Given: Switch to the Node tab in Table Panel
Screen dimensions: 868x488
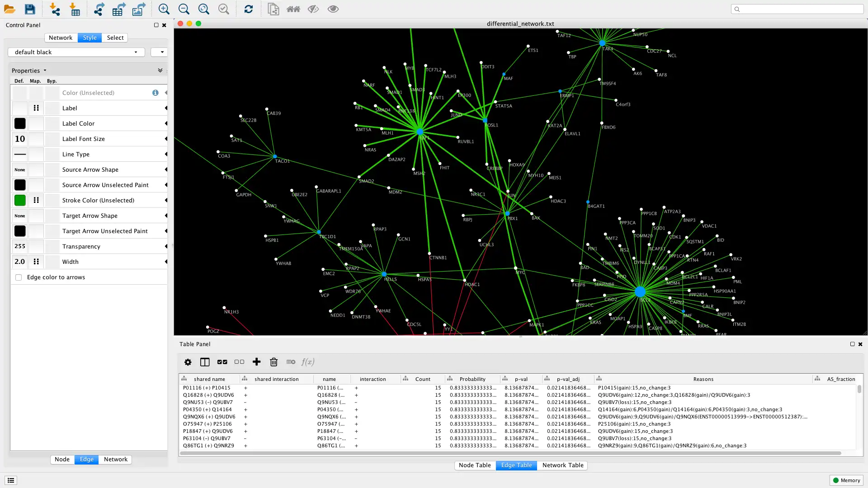Looking at the screenshot, I should (x=475, y=465).
